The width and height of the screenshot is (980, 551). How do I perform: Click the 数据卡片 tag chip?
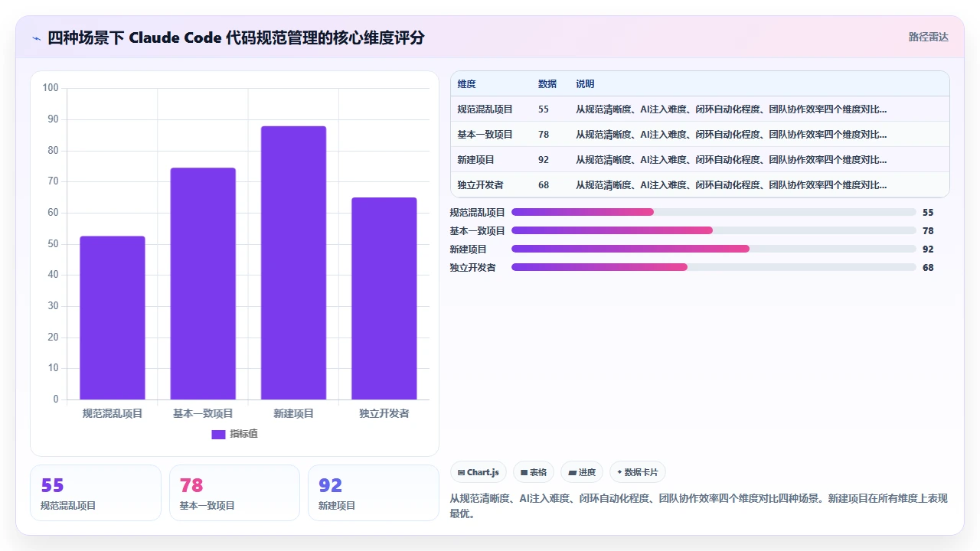coord(638,472)
